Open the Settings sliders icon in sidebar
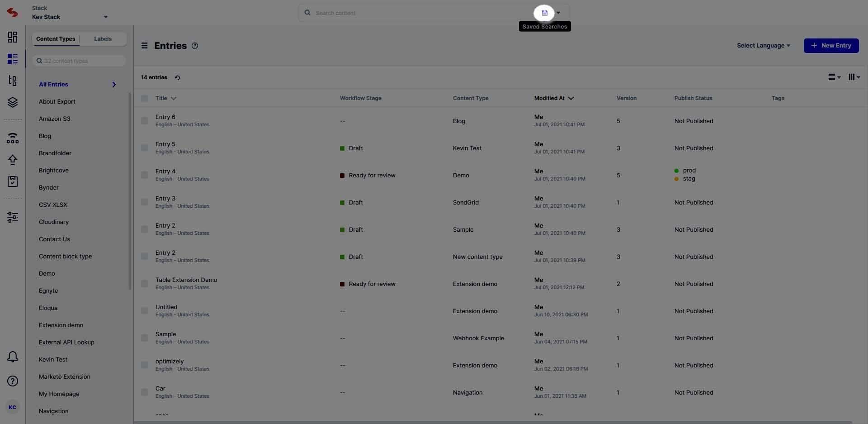The width and height of the screenshot is (868, 424). (x=13, y=217)
